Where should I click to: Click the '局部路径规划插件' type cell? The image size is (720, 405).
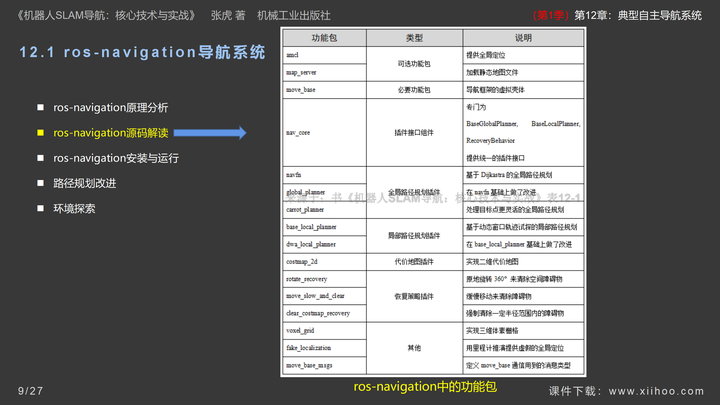click(414, 236)
